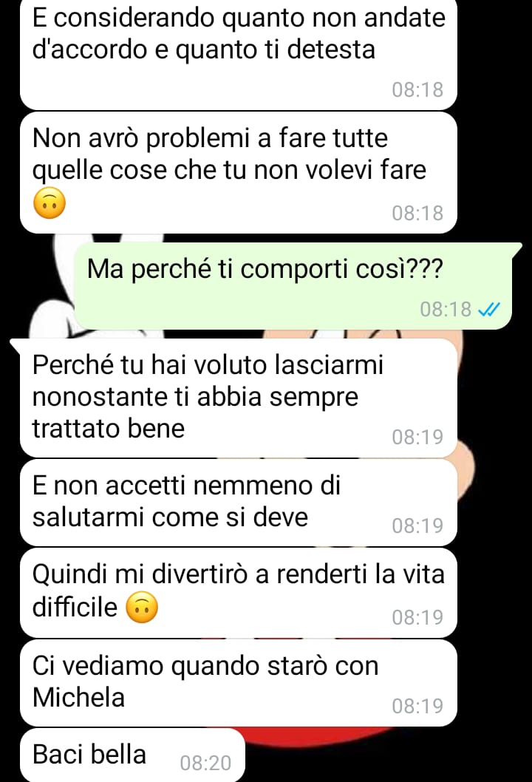This screenshot has height=782, width=532.
Task: Tap the message "Quindi mi divertirò a renderti la vita"
Action: pyautogui.click(x=239, y=593)
